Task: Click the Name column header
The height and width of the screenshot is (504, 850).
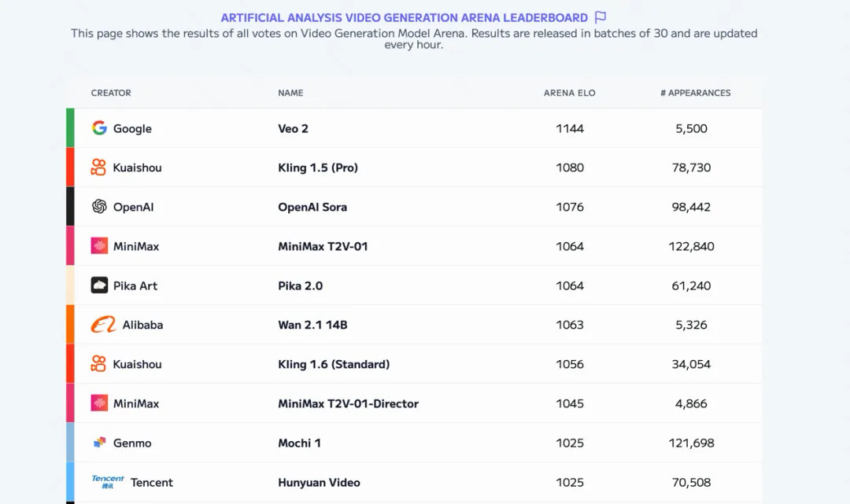Action: tap(290, 93)
